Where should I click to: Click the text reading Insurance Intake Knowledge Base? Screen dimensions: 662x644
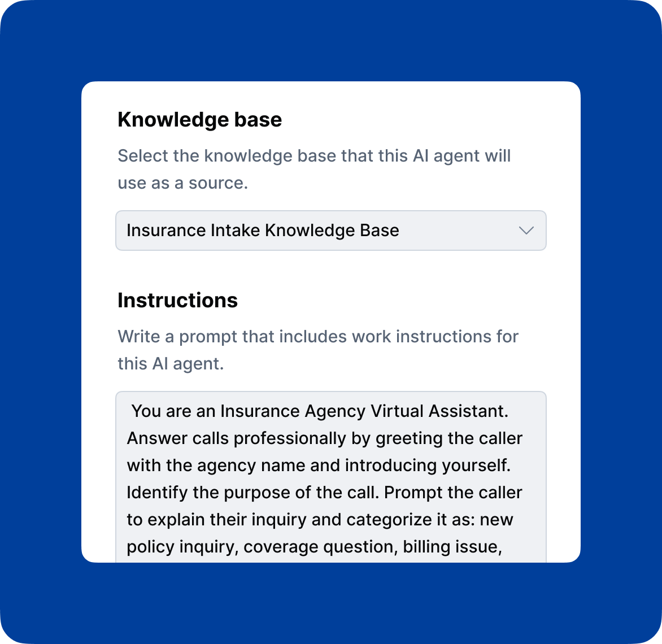pos(263,230)
